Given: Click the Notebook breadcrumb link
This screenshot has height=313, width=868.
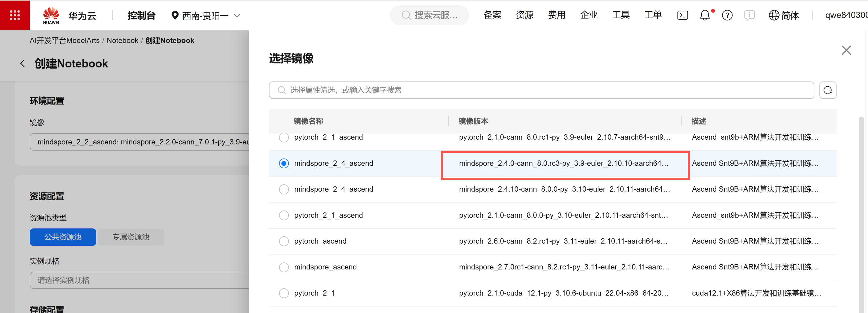Looking at the screenshot, I should (x=122, y=40).
